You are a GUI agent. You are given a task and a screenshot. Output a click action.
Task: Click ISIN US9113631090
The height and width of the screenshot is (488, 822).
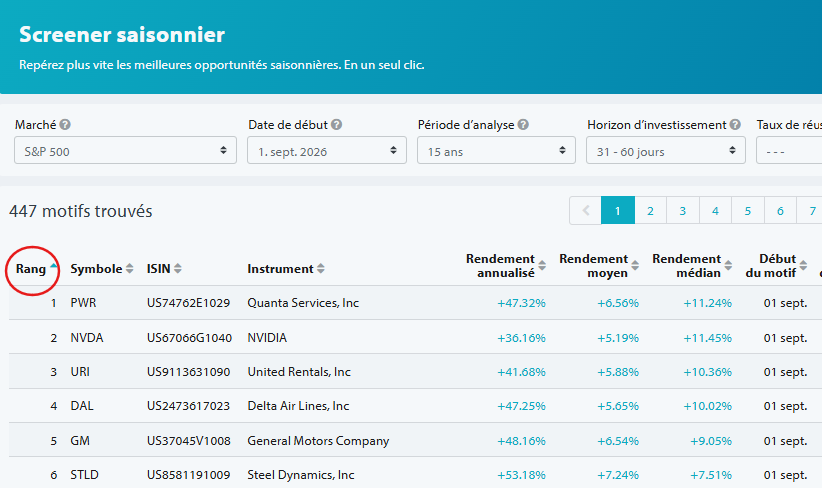pyautogui.click(x=188, y=372)
